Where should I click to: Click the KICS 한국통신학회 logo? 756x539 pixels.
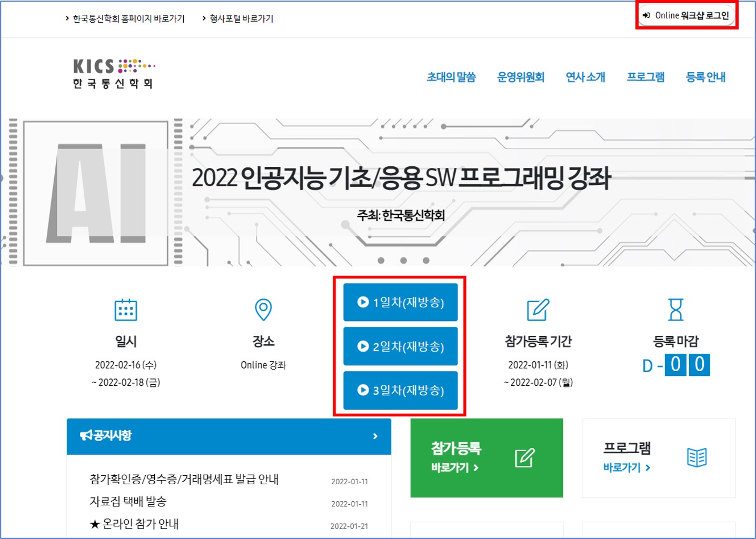tap(114, 74)
